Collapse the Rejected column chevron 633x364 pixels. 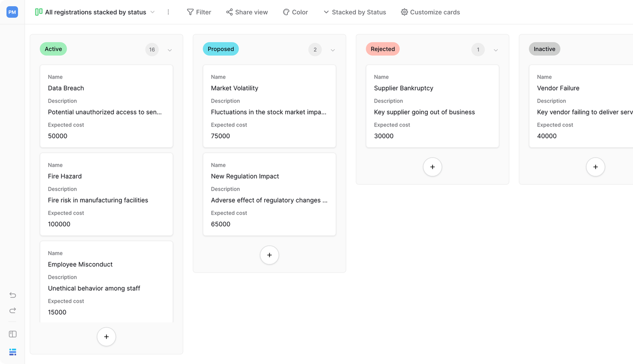(x=496, y=50)
